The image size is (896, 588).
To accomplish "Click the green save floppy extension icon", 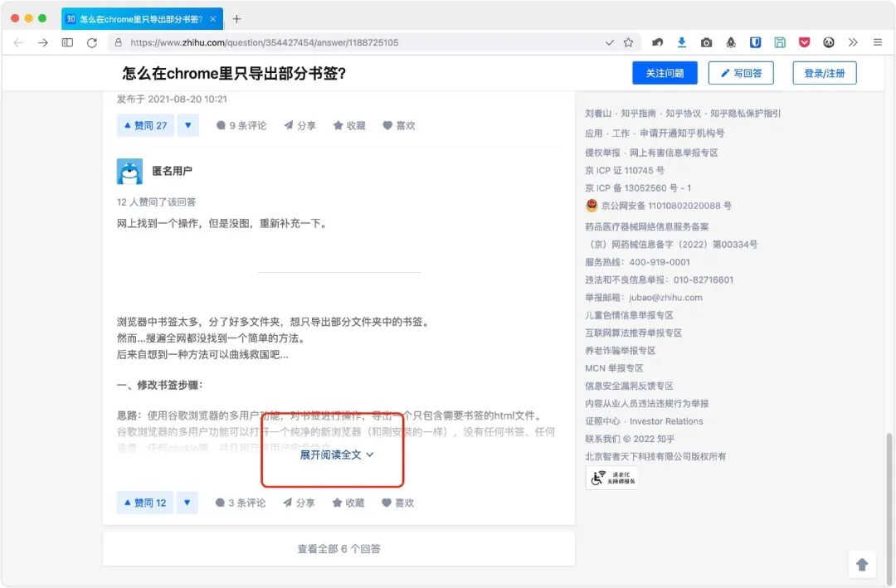I will pos(780,42).
